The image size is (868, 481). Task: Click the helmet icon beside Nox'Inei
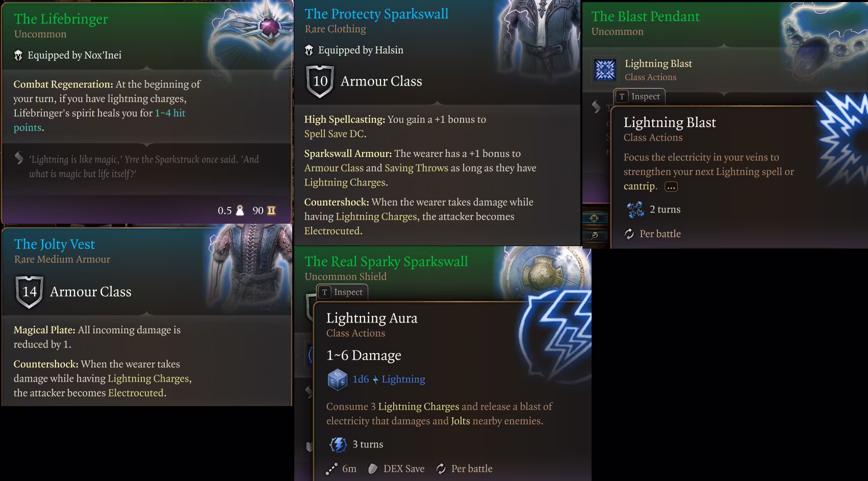click(18, 55)
